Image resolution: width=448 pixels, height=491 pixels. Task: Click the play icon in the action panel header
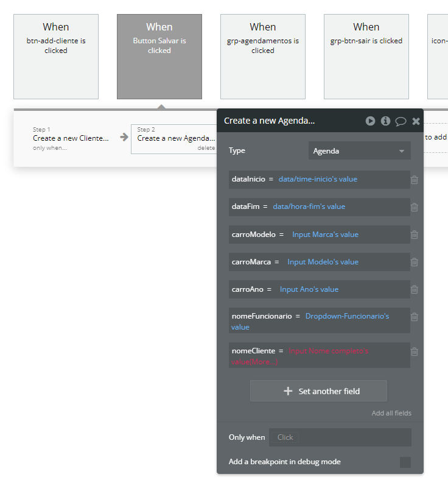pyautogui.click(x=370, y=121)
